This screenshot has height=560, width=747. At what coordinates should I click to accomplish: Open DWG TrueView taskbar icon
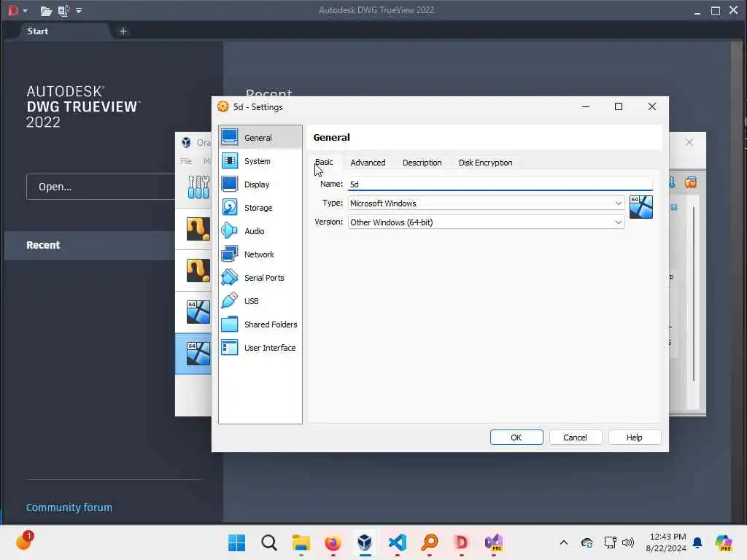pyautogui.click(x=461, y=542)
